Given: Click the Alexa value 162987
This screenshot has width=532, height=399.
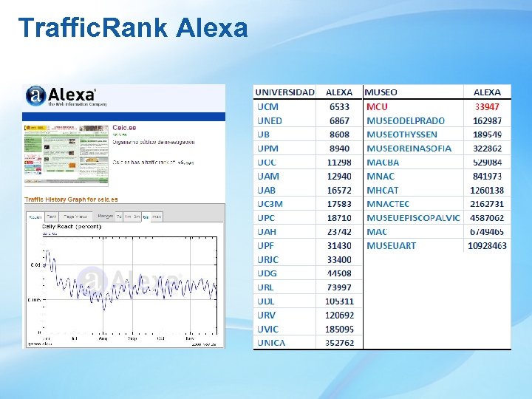Looking at the screenshot, I should pos(487,120).
